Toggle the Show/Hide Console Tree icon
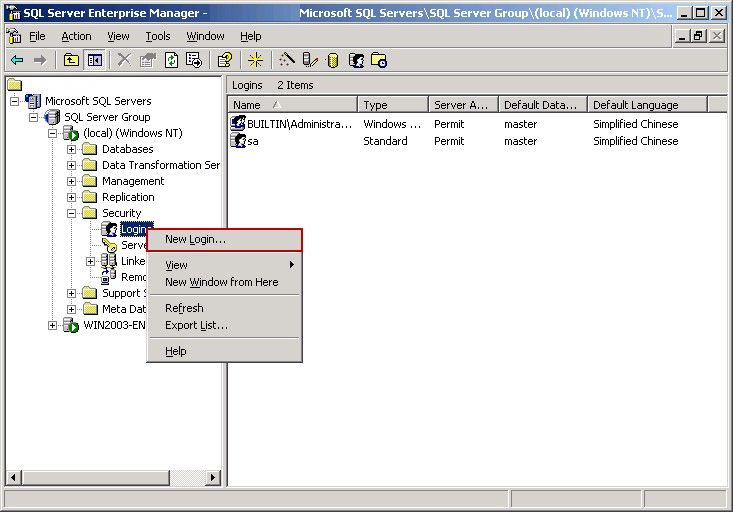The height and width of the screenshot is (512, 733). click(x=95, y=60)
